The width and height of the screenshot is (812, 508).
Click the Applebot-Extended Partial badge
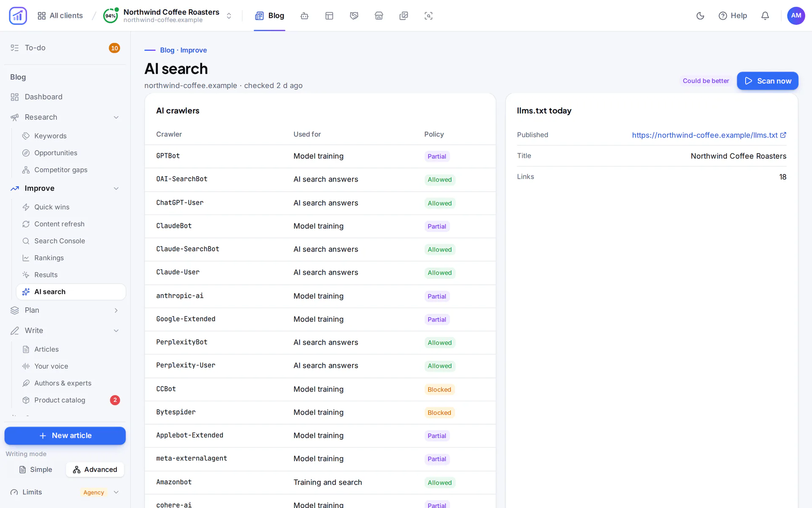pos(436,436)
